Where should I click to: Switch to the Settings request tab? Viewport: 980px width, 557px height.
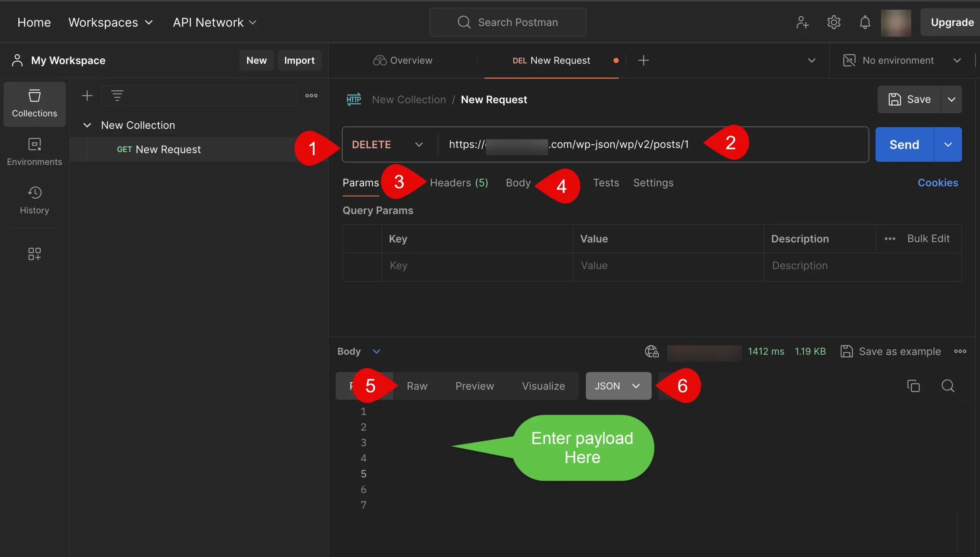point(653,183)
